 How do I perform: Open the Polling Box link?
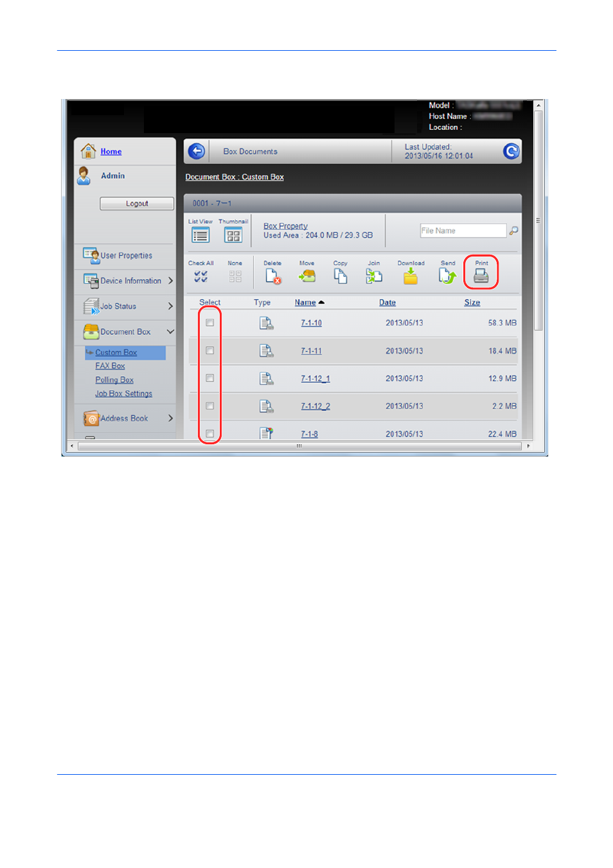(114, 380)
